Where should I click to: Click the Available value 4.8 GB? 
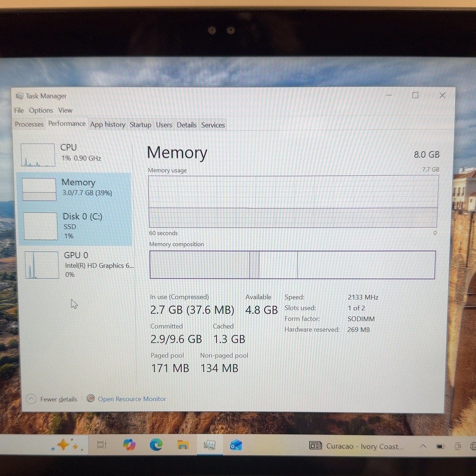point(262,310)
